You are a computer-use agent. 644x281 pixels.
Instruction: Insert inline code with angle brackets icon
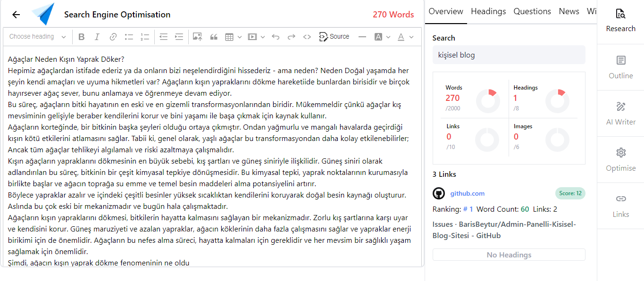click(307, 37)
